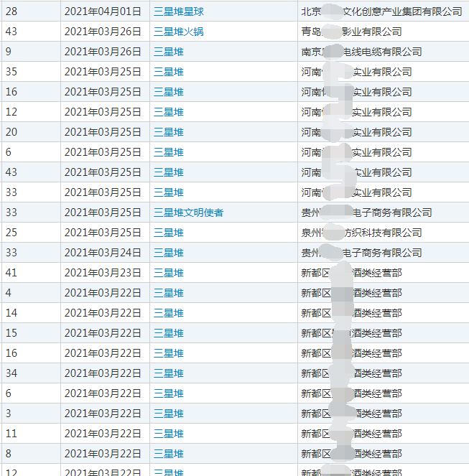Click 三星堆 link in the class 4 row
This screenshot has width=469, height=476.
coord(169,293)
